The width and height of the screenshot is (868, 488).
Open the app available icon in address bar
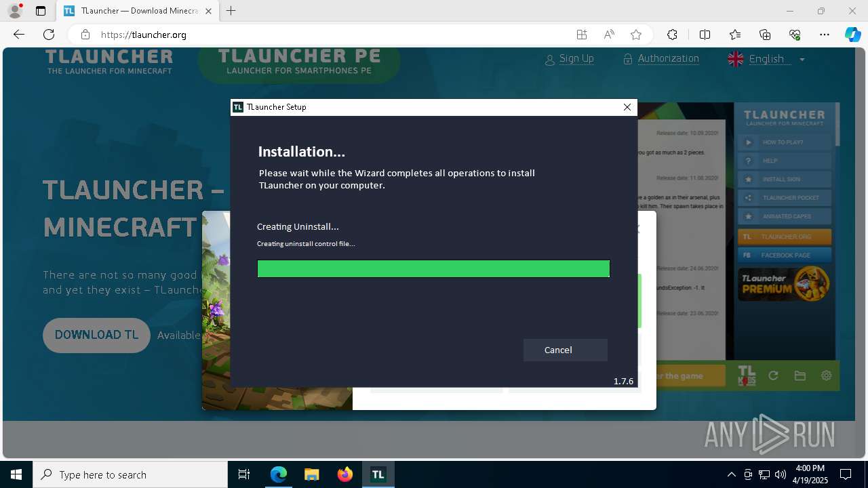[582, 35]
